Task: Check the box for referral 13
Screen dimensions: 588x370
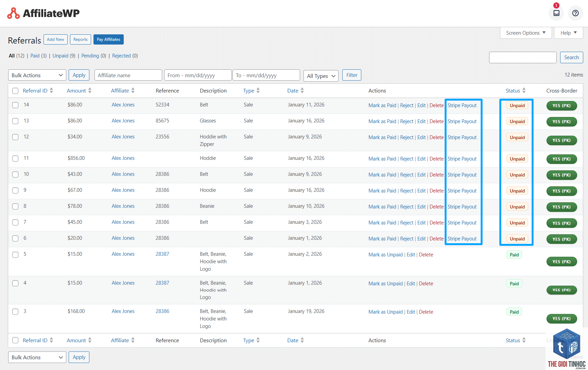Action: [x=15, y=121]
